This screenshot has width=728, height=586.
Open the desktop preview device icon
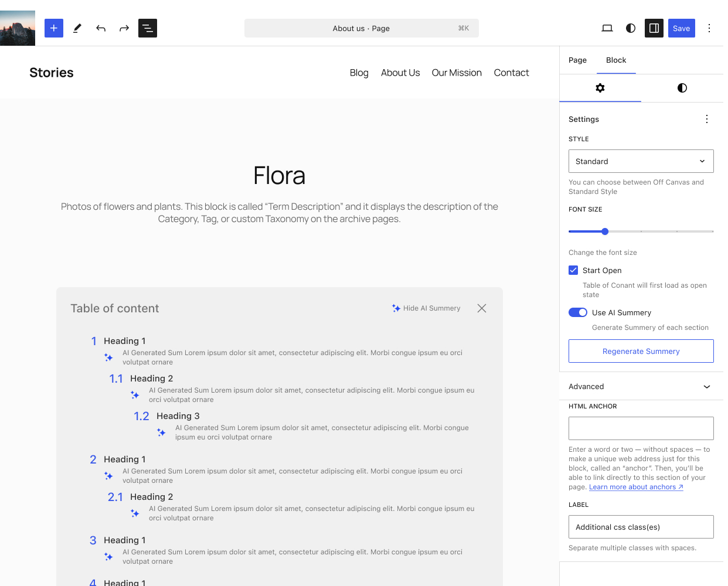(x=607, y=28)
